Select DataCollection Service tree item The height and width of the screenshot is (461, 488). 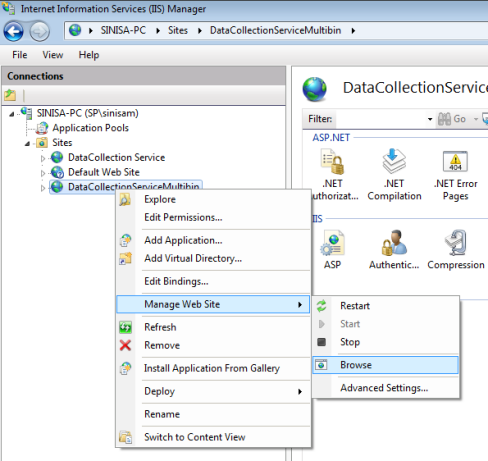click(x=116, y=157)
